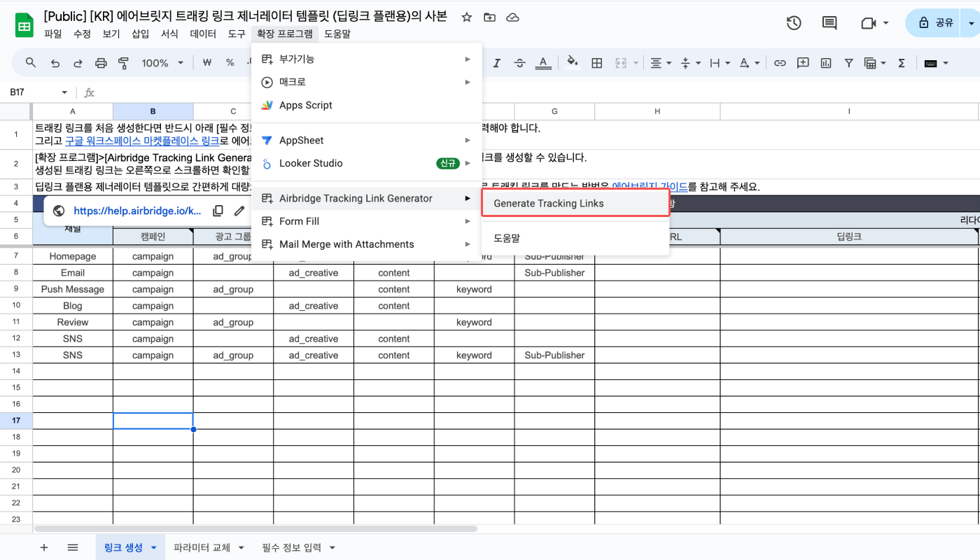Open version history clock icon
The height and width of the screenshot is (560, 980).
[x=794, y=23]
